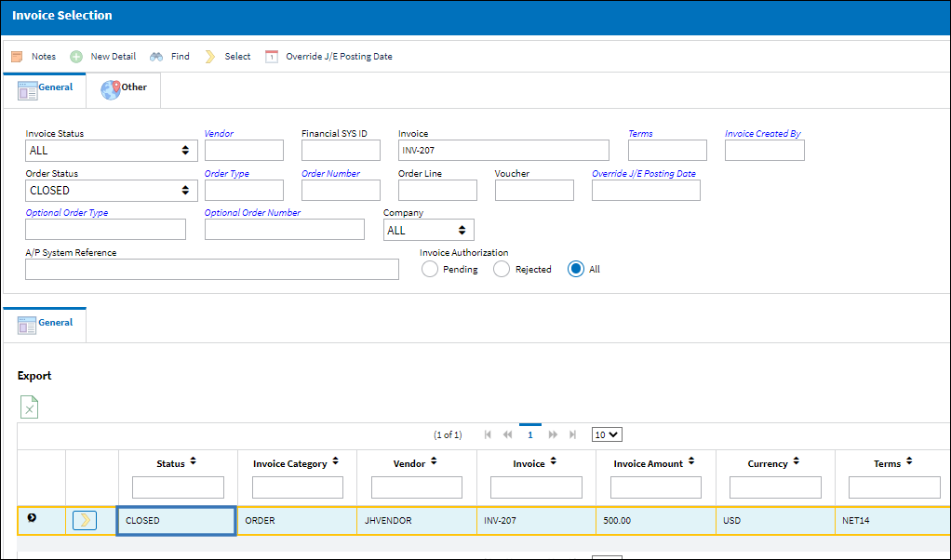Viewport: 951px width, 560px height.
Task: Click the New Detail plus icon
Action: [76, 57]
